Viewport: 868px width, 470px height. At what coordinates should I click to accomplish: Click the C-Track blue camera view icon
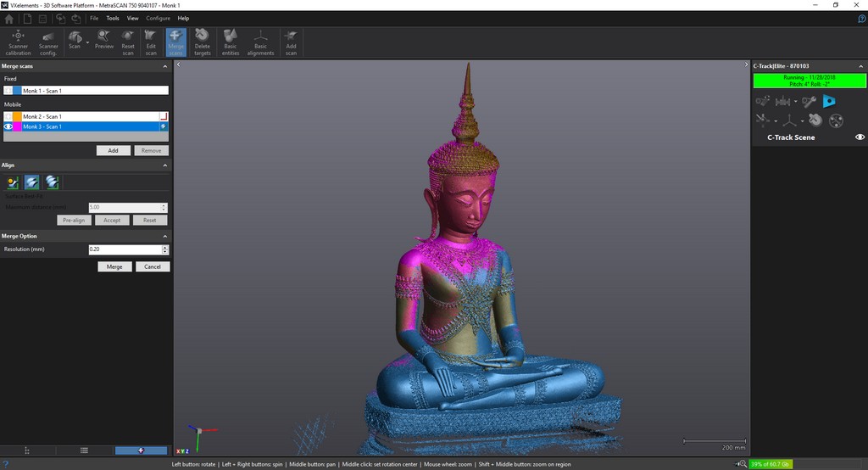click(x=829, y=102)
